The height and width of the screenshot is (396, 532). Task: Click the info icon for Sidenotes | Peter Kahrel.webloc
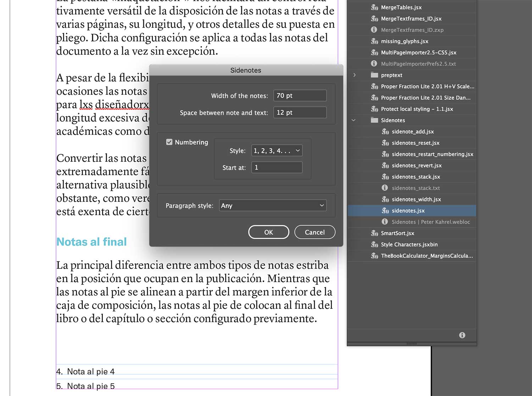(385, 222)
